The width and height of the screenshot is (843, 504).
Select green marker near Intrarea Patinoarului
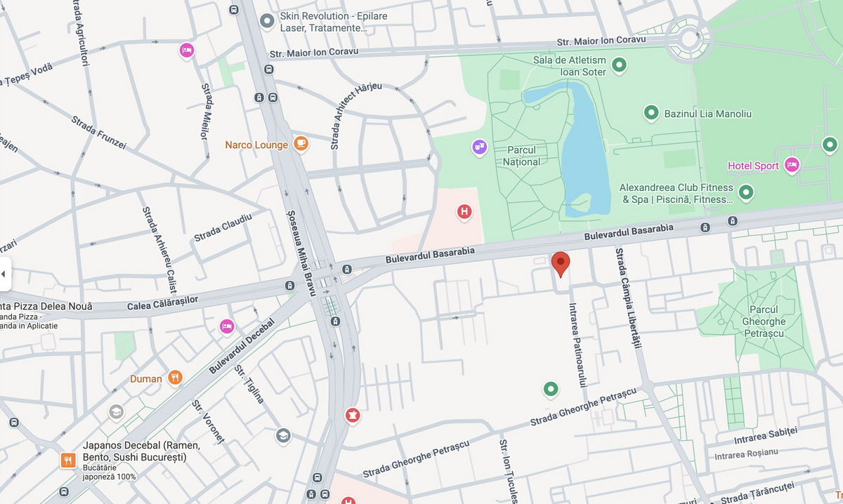point(551,388)
